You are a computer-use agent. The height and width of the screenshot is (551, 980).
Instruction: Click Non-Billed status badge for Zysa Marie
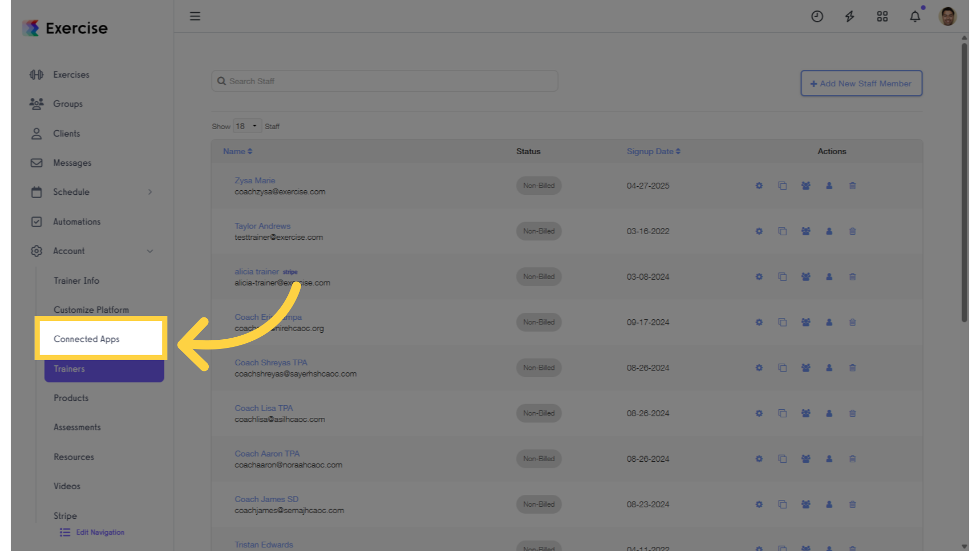(x=538, y=186)
